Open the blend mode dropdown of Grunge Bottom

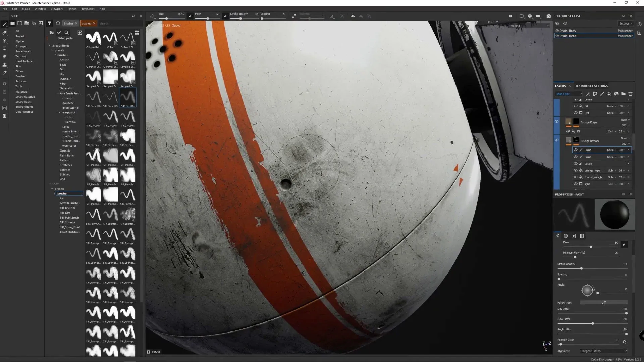tap(625, 138)
